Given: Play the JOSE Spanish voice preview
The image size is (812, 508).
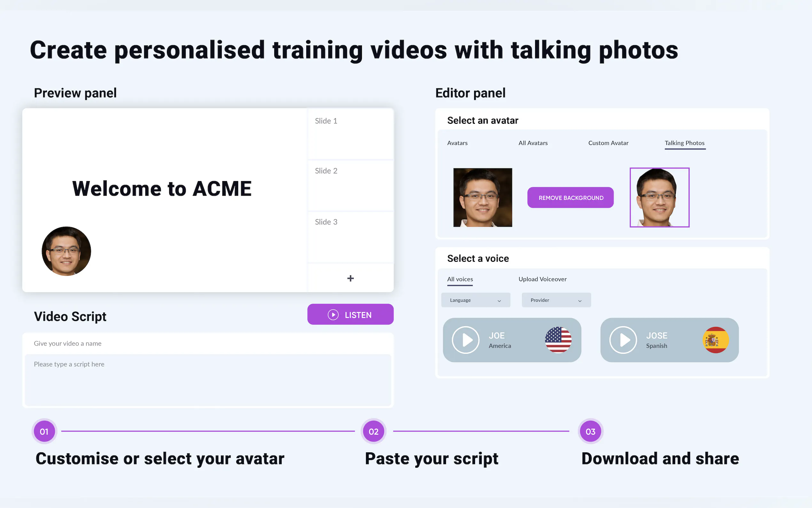Looking at the screenshot, I should point(623,340).
